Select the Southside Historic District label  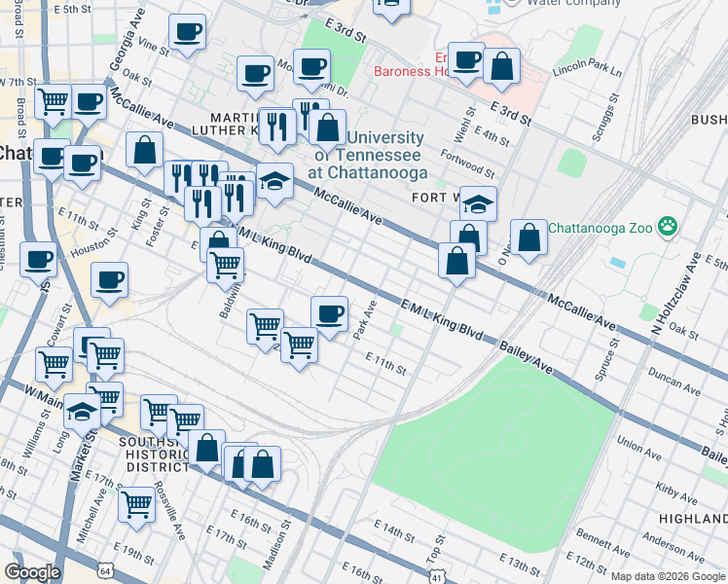(154, 455)
